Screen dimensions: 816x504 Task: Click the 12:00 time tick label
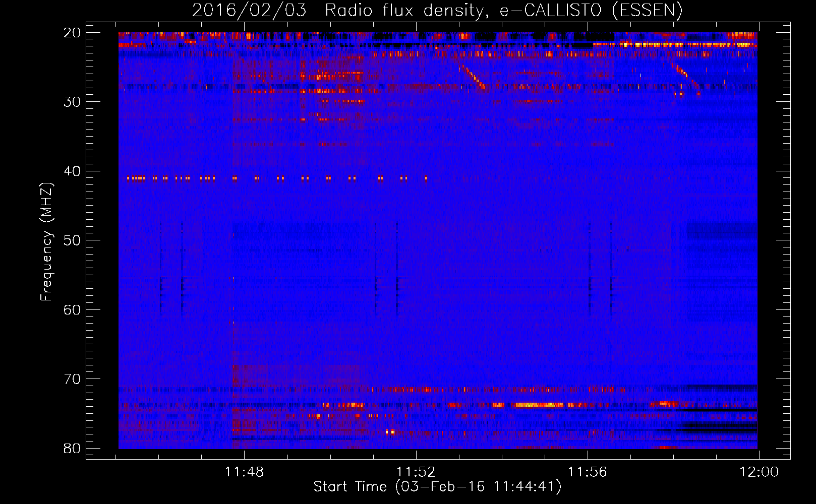(759, 472)
